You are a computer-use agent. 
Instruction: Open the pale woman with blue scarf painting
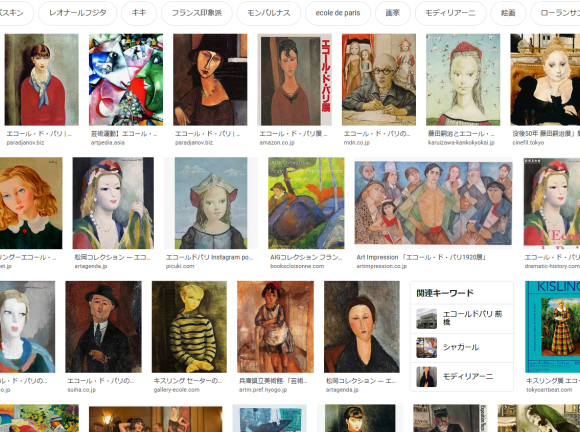click(27, 327)
